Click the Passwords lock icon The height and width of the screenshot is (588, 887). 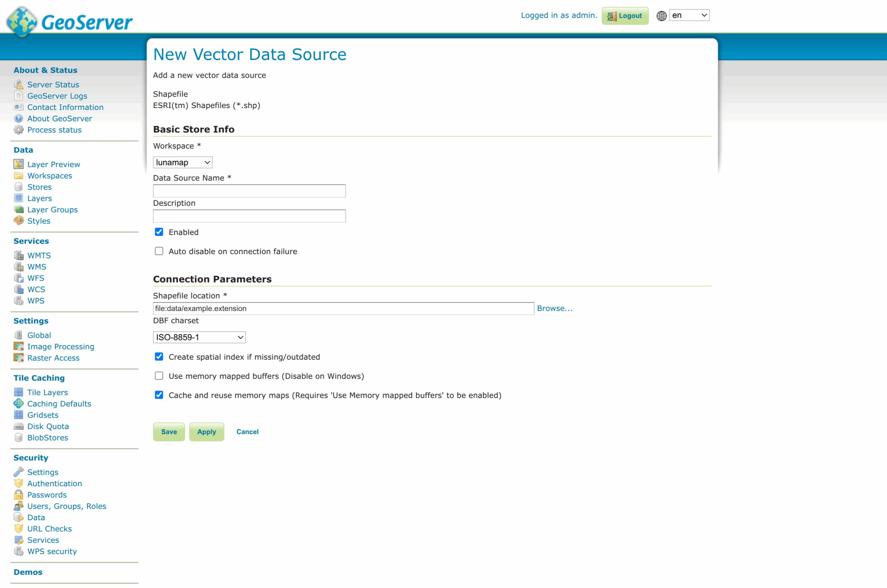point(18,494)
